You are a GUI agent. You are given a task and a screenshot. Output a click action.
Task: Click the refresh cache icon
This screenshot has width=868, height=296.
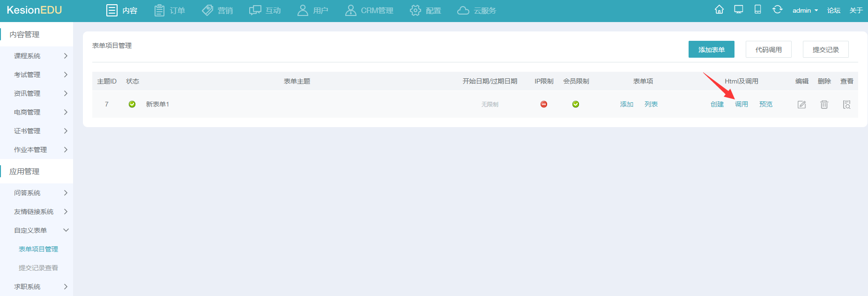[x=777, y=10]
